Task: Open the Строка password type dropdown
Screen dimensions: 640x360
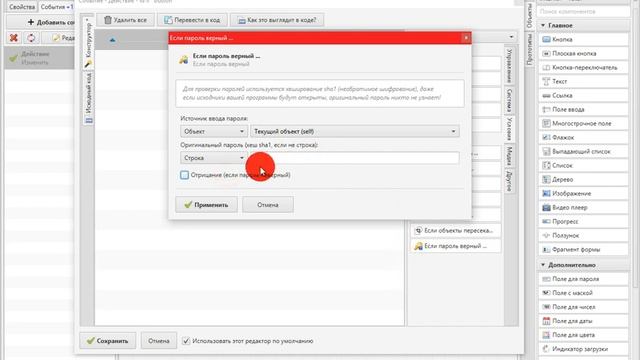Action: [x=214, y=158]
